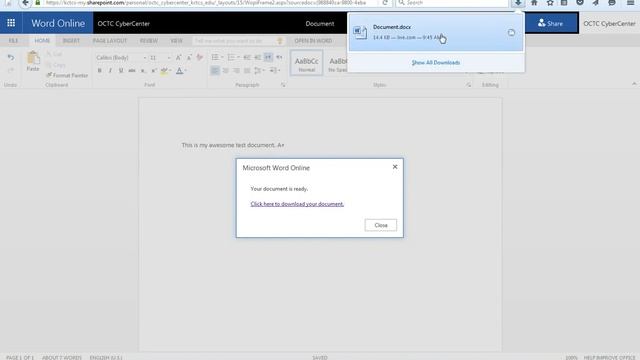640x360 pixels.
Task: Select left-to-right text direction
Action: coord(268,58)
